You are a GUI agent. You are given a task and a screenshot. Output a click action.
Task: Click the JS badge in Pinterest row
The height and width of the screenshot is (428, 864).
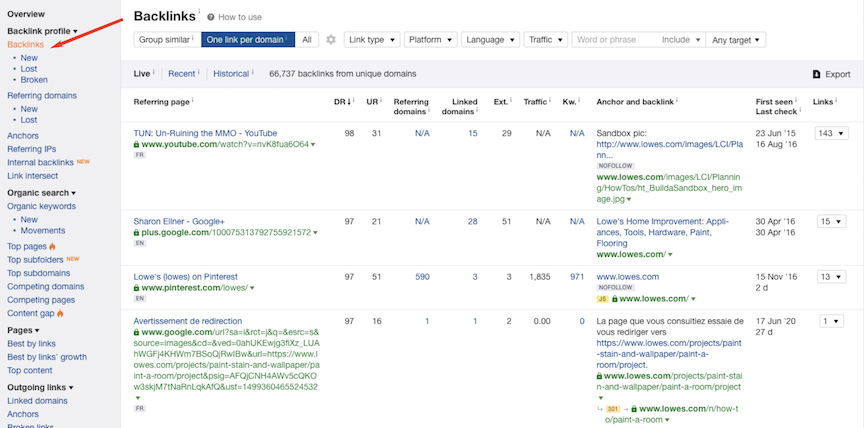click(x=602, y=299)
